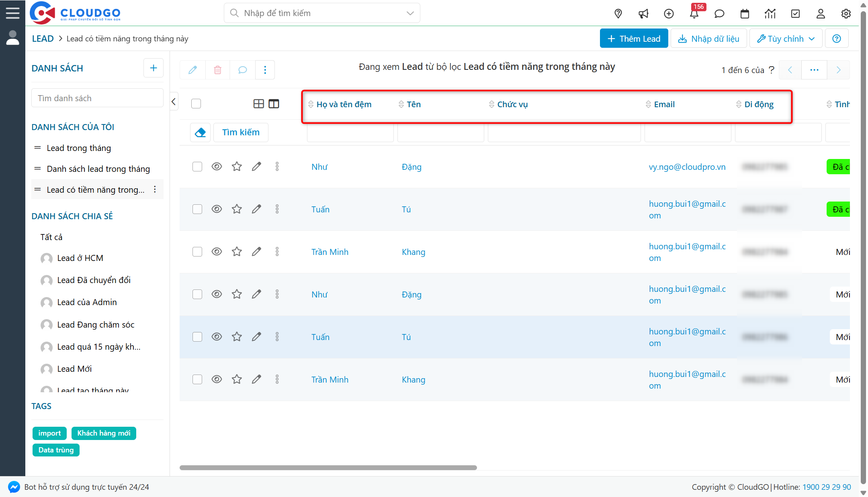The image size is (868, 497).
Task: Star the lead Trần Minh Khang
Action: tap(237, 252)
